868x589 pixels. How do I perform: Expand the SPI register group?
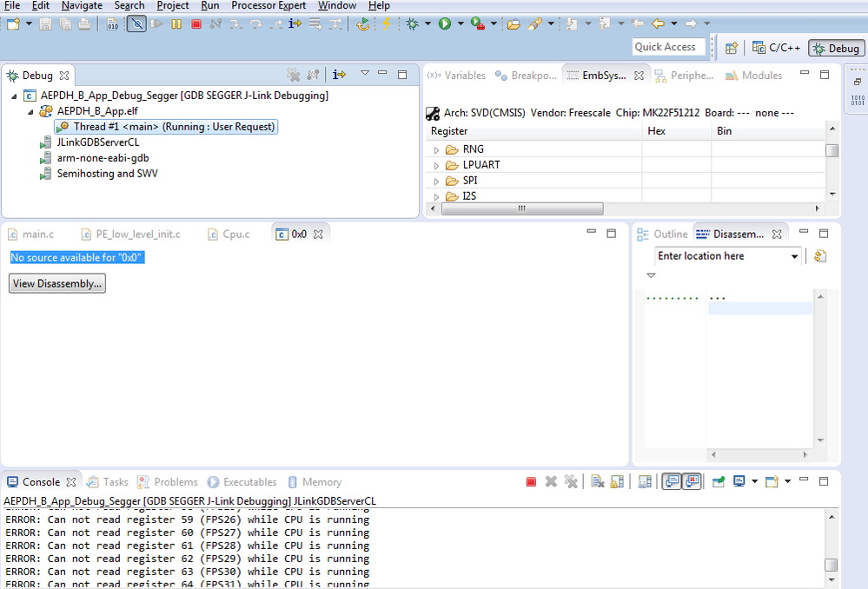click(436, 181)
